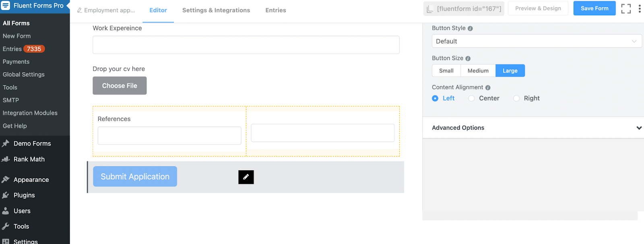The image size is (644, 244).
Task: Click the Button Style info icon
Action: (470, 29)
